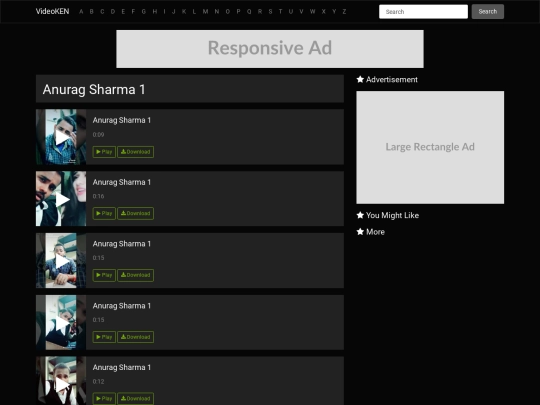The width and height of the screenshot is (540, 405).
Task: Go to letter V listing
Action: click(301, 12)
